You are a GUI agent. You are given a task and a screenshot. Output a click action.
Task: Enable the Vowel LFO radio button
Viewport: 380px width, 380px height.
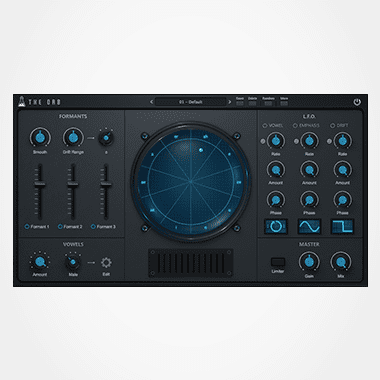point(265,126)
